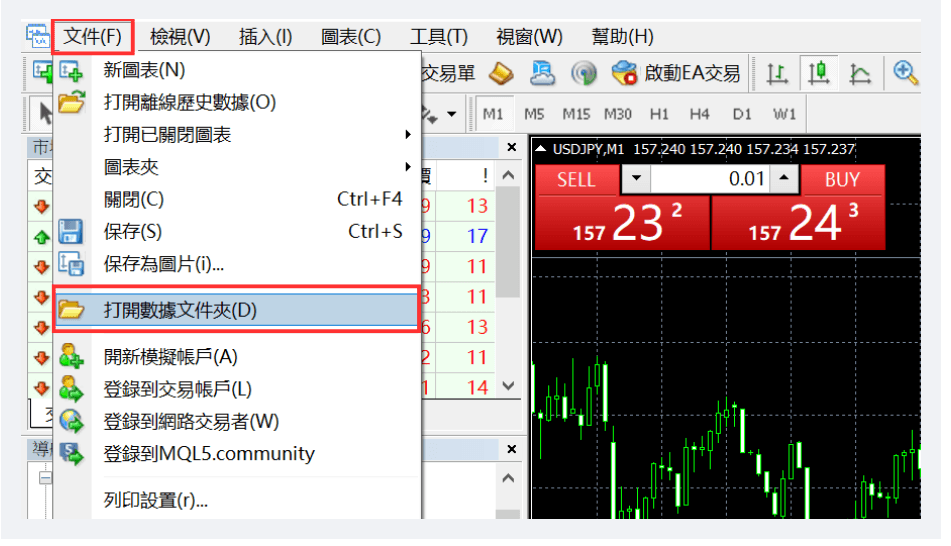Image resolution: width=951 pixels, height=546 pixels.
Task: Select the M1 timeframe
Action: (x=493, y=114)
